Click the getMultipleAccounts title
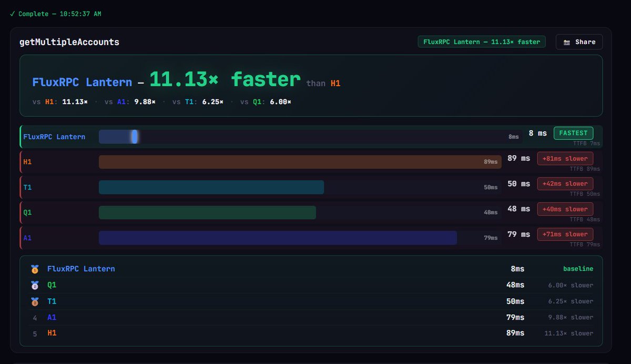This screenshot has width=631, height=364. coord(69,42)
